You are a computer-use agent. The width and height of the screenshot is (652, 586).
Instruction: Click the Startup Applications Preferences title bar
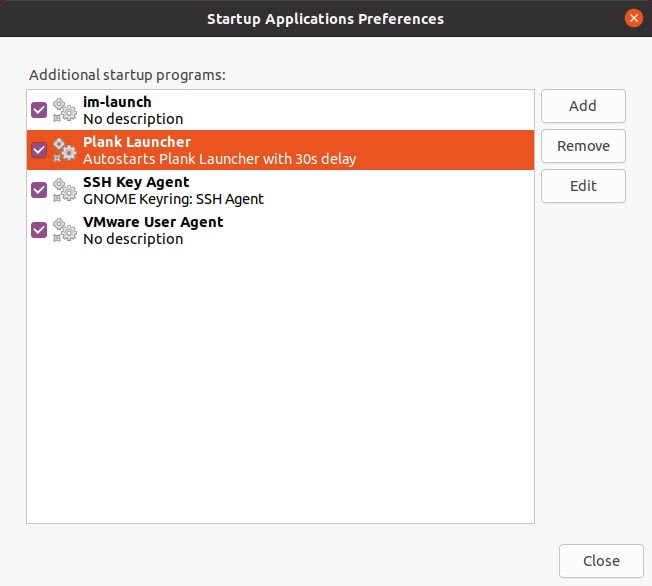tap(326, 19)
